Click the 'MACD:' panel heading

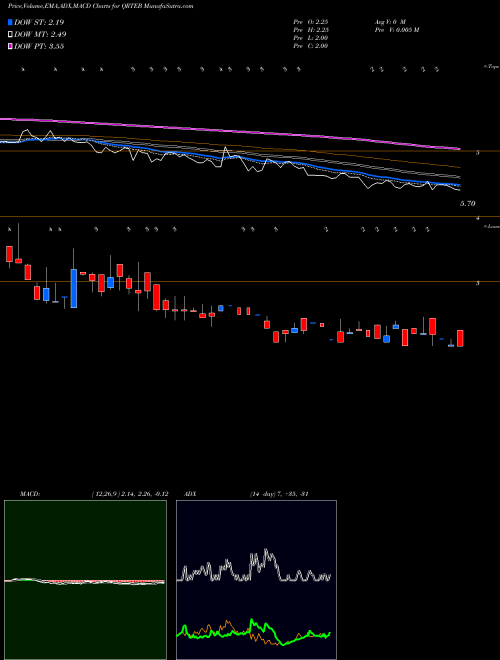(30, 494)
